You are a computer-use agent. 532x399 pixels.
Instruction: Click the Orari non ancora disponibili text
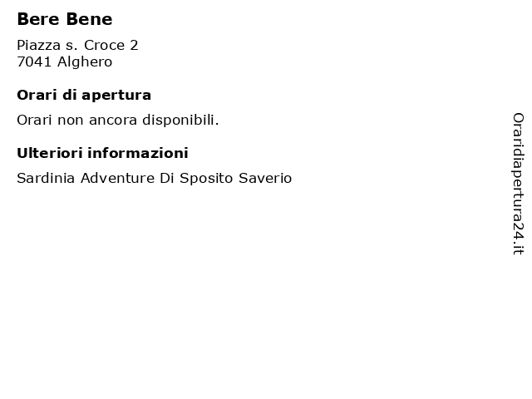pyautogui.click(x=118, y=120)
